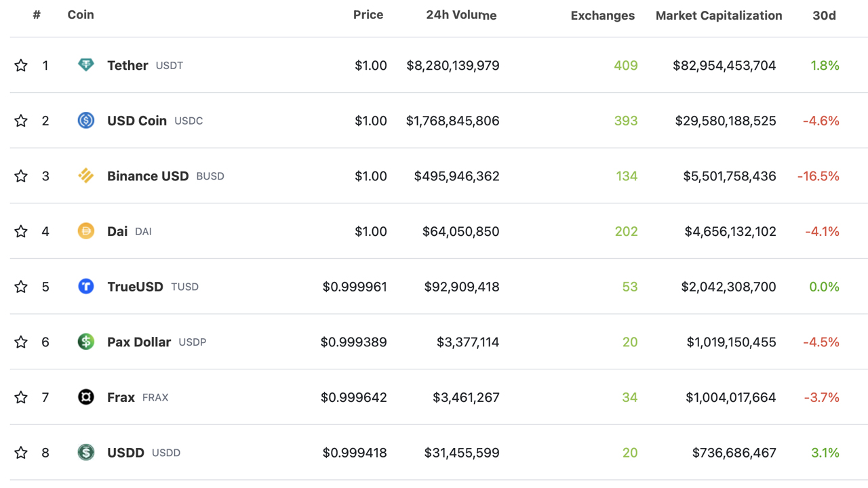Star USD Coin as a favorite
The image size is (868, 488).
coord(21,121)
